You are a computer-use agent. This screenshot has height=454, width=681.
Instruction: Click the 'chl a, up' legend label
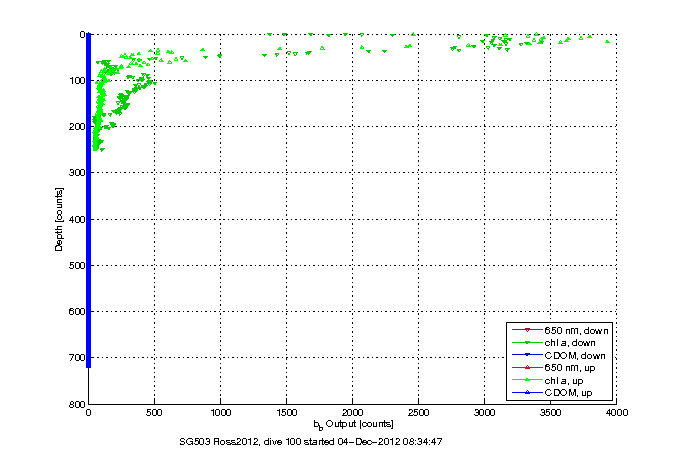[564, 381]
